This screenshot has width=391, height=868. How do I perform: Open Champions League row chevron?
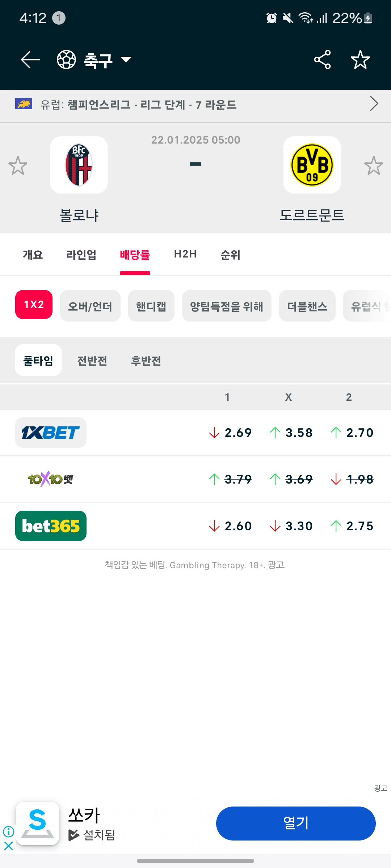tap(374, 104)
